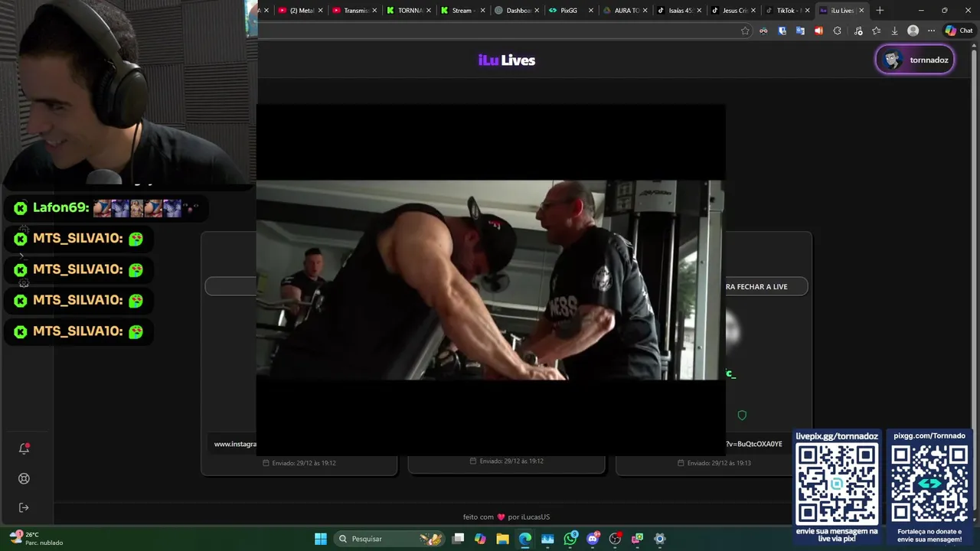The image size is (980, 551).
Task: Click the red extension icon in toolbar
Action: 818,31
